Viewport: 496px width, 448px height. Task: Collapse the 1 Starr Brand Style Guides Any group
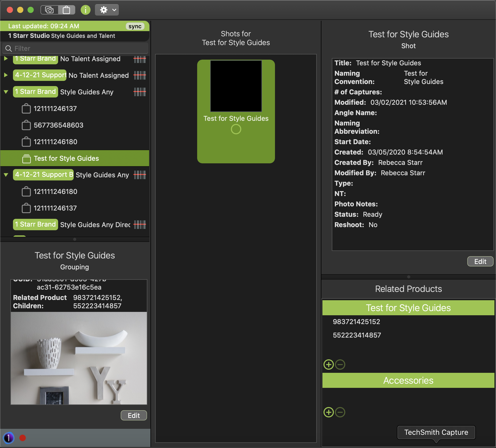6,92
